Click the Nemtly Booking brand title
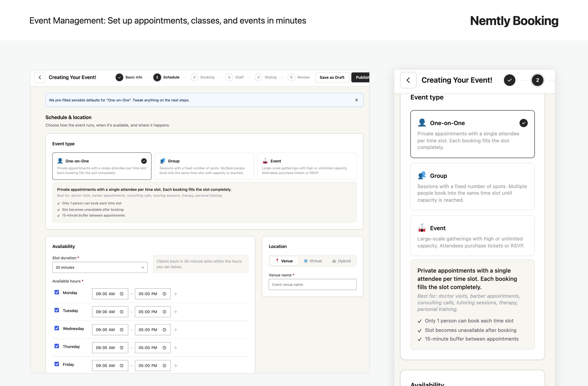Screen dimensions: 588x386 (514, 21)
